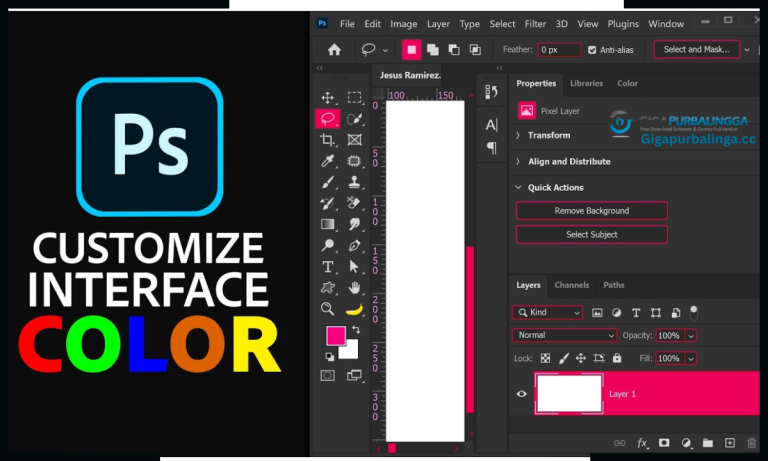Select the Horizontal Type tool
Screen dimensions: 768x461
(x=327, y=267)
